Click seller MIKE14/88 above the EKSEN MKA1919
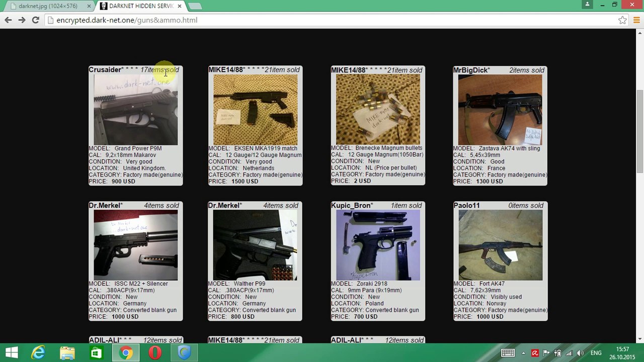Viewport: 644px width, 362px height. 225,70
